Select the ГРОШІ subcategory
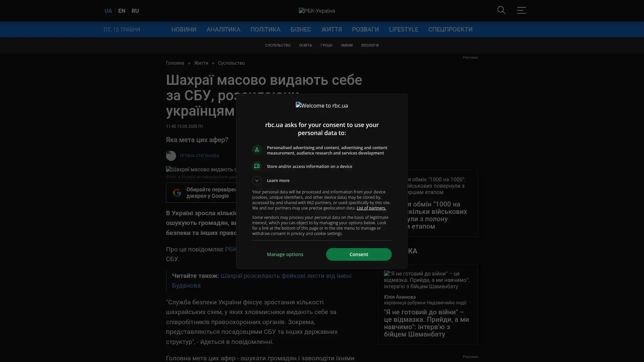Image resolution: width=644 pixels, height=362 pixels. coord(326,45)
